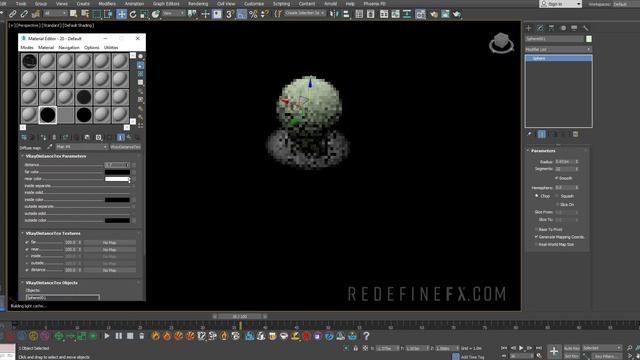The width and height of the screenshot is (640, 360).
Task: Click Get Material icon in Material Editor
Action: 24,138
